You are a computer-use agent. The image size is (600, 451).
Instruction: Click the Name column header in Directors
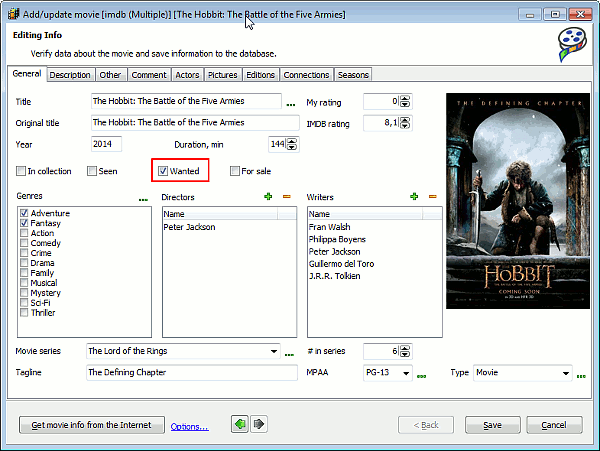(220, 214)
